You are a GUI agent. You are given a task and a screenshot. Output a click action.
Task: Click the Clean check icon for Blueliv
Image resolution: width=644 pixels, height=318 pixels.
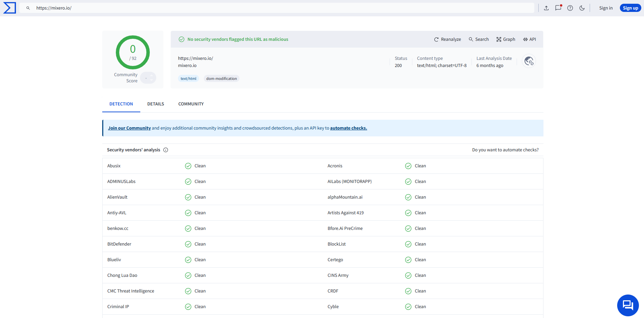188,260
